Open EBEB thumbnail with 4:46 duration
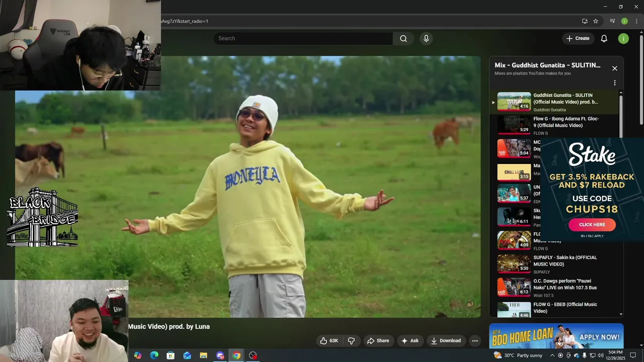 (514, 310)
